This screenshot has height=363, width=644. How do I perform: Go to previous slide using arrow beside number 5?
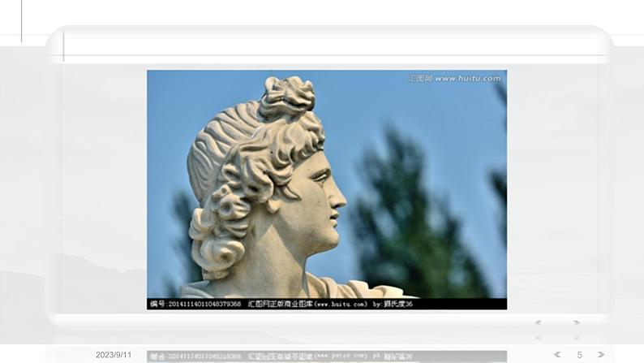tap(557, 354)
